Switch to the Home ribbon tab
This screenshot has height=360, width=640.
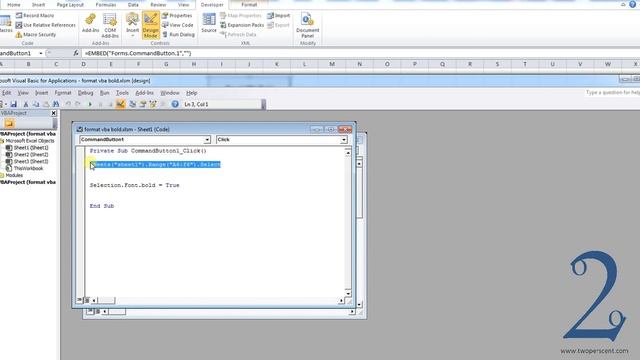pos(13,4)
